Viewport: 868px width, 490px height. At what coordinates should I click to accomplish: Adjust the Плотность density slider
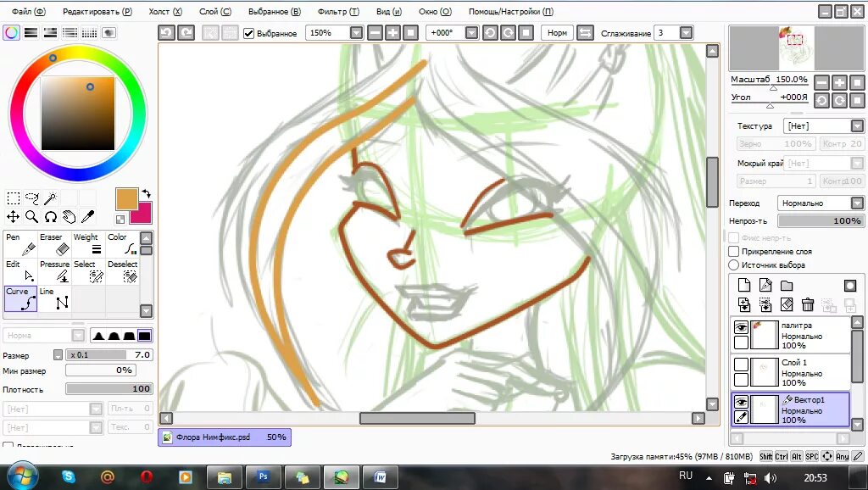[x=108, y=388]
